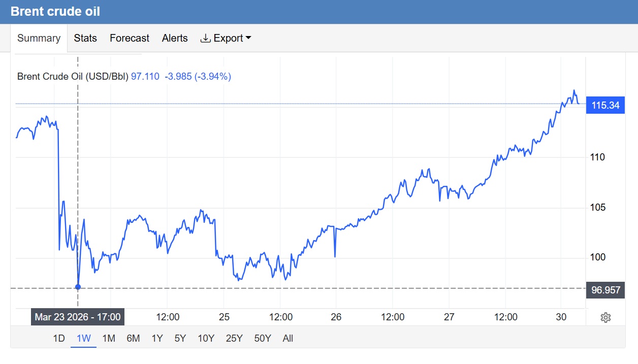
Task: Open the Forecast tab
Action: coord(130,39)
